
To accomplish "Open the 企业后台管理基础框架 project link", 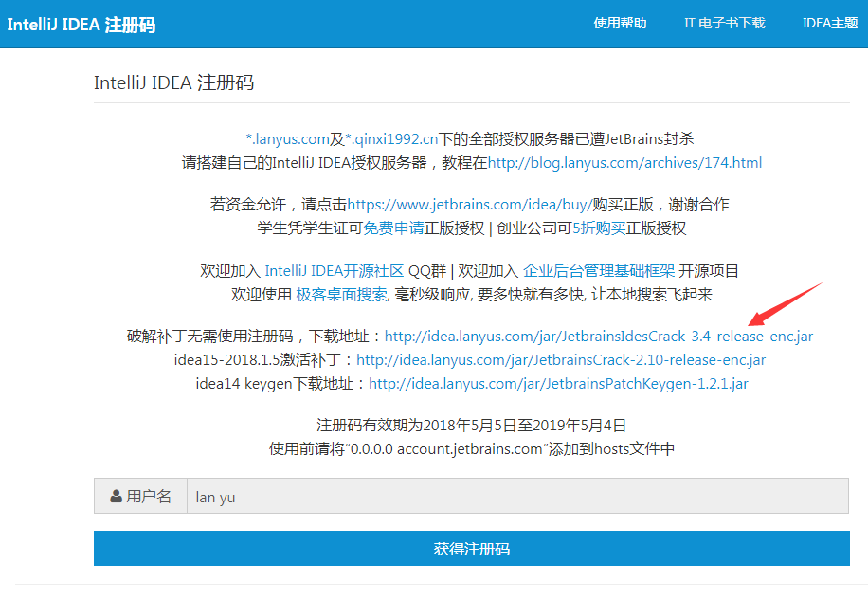I will (599, 271).
